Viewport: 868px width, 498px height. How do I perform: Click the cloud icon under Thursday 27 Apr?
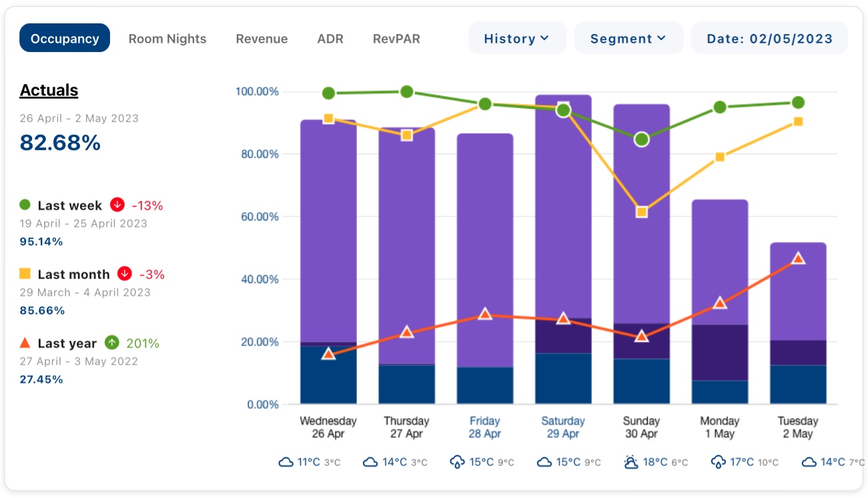pyautogui.click(x=371, y=462)
